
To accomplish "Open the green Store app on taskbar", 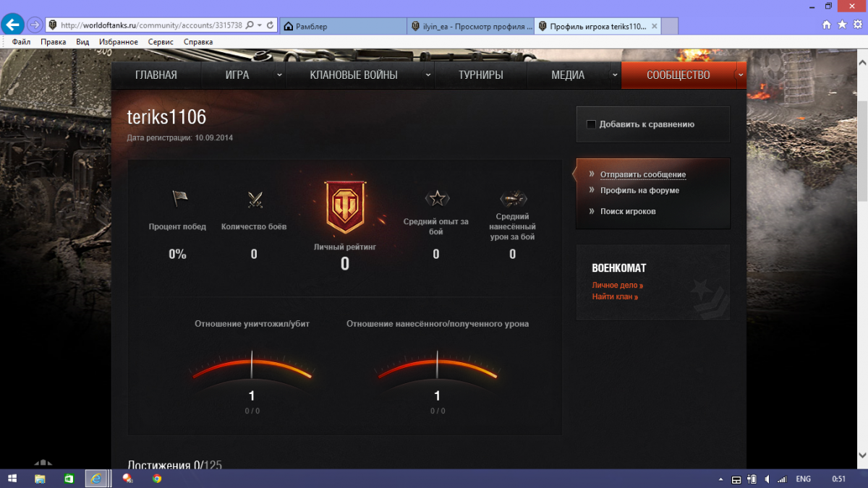I will (x=69, y=479).
